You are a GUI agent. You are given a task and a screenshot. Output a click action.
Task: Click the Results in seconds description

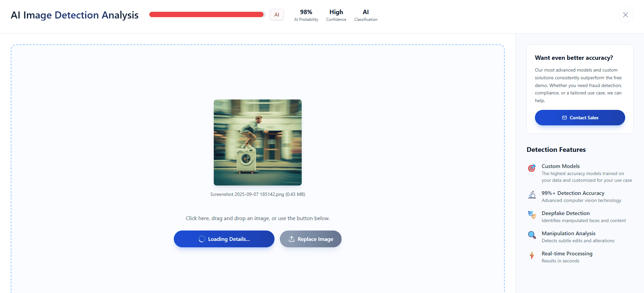tap(560, 261)
